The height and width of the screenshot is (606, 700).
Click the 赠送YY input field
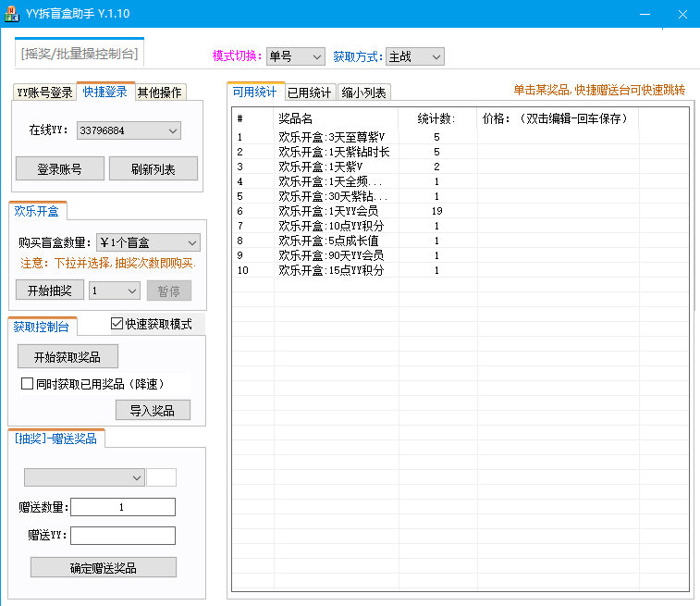pyautogui.click(x=123, y=536)
